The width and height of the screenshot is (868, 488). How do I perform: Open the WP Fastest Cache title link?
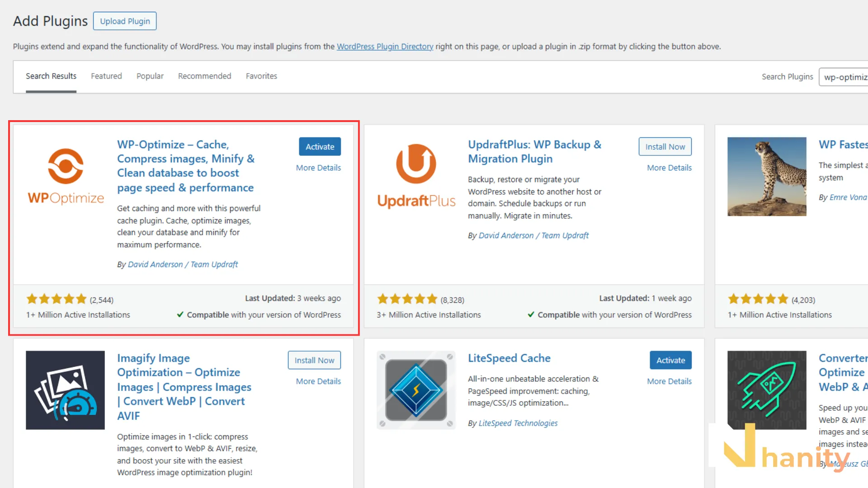(843, 145)
